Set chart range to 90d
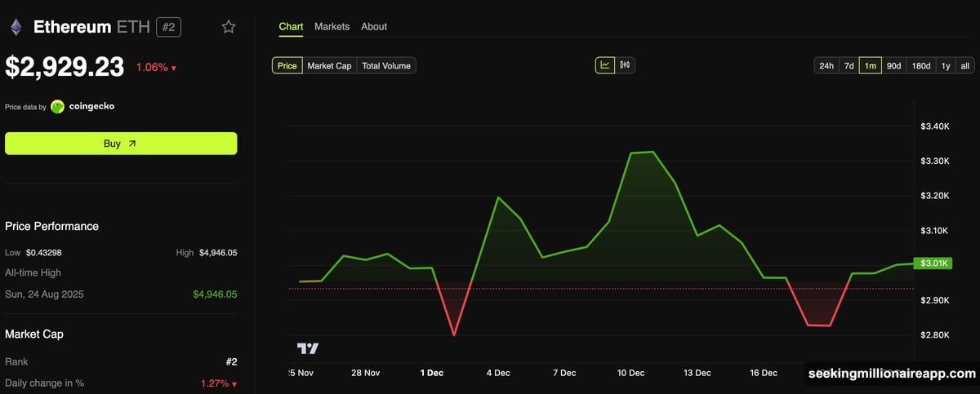This screenshot has width=980, height=394. tap(894, 65)
